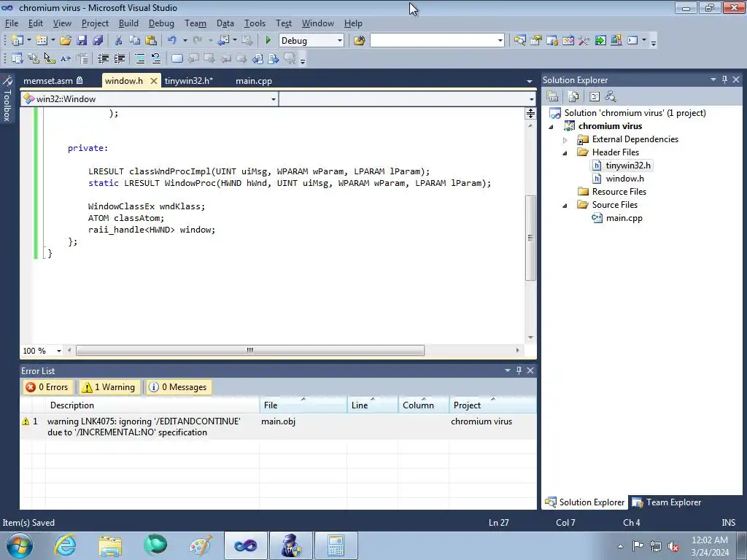Uncomment the selected lines icon
The width and height of the screenshot is (747, 560).
(x=156, y=58)
